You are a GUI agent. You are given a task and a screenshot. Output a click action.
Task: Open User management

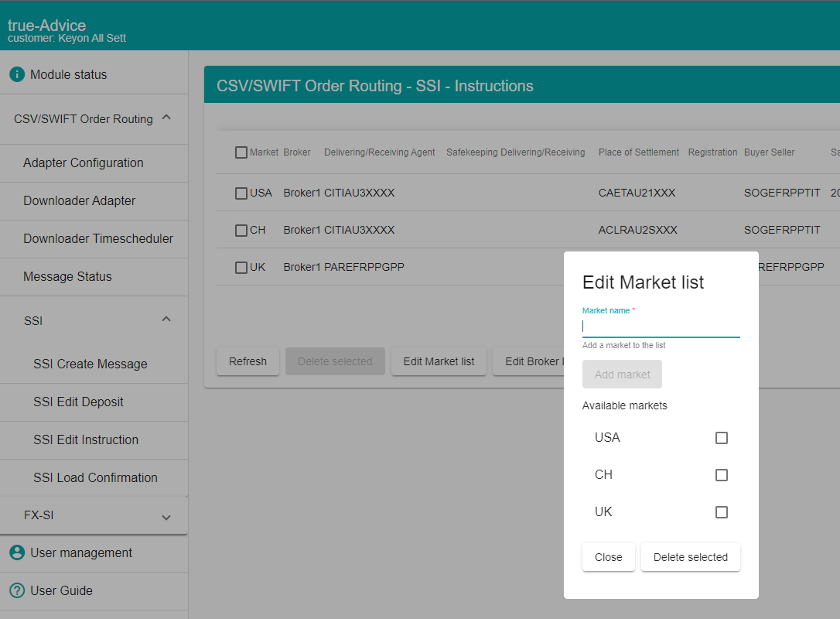94,552
